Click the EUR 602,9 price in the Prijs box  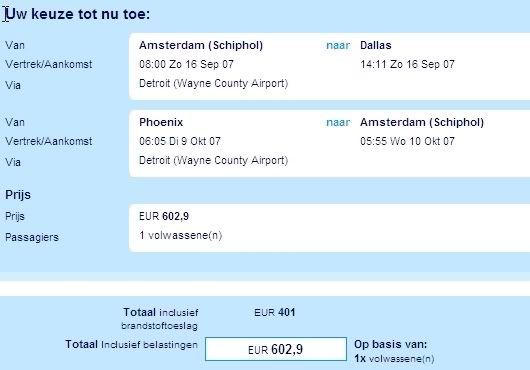[164, 216]
